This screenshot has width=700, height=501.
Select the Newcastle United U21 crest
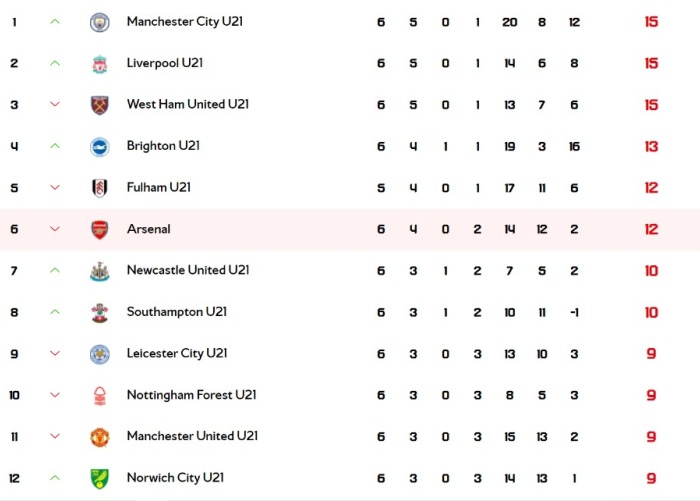click(100, 271)
